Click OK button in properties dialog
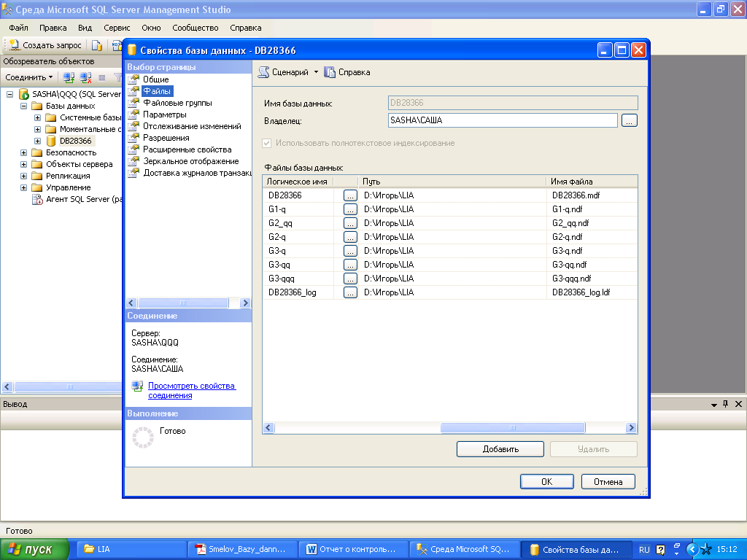747x560 pixels. click(x=547, y=482)
